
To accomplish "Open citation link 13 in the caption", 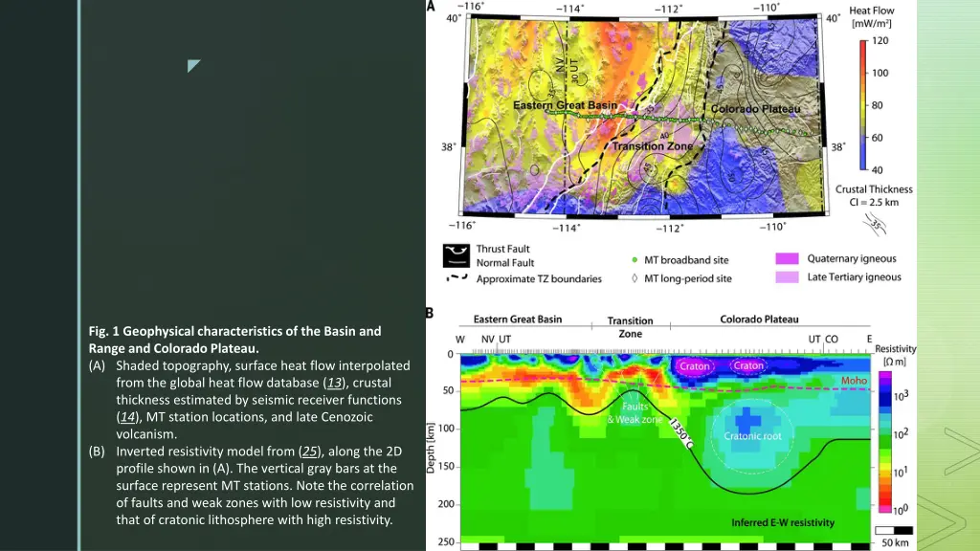I will tap(334, 383).
